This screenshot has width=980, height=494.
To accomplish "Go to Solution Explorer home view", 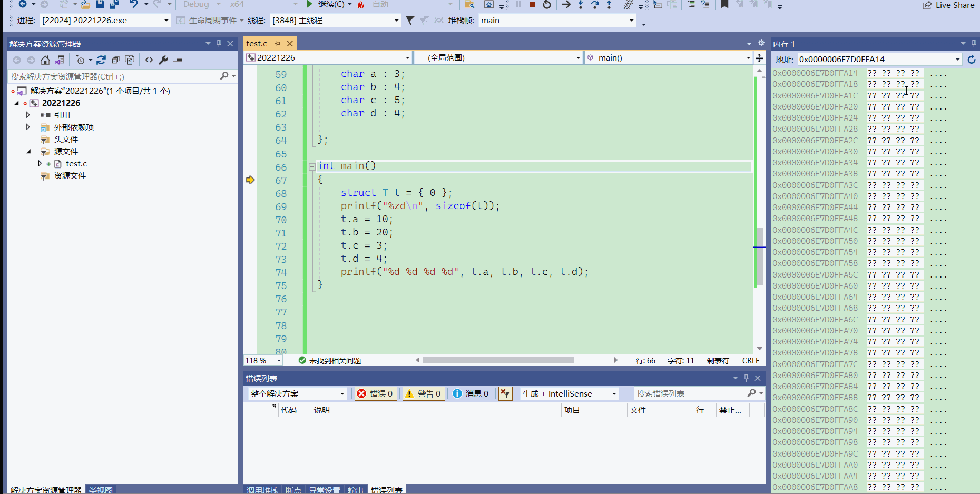I will pyautogui.click(x=45, y=60).
